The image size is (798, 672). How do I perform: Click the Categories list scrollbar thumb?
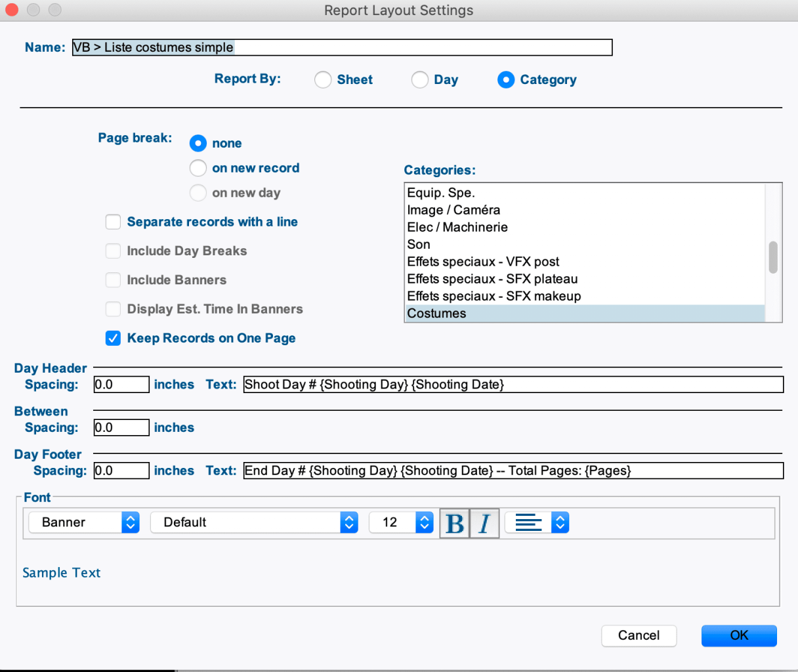[773, 257]
